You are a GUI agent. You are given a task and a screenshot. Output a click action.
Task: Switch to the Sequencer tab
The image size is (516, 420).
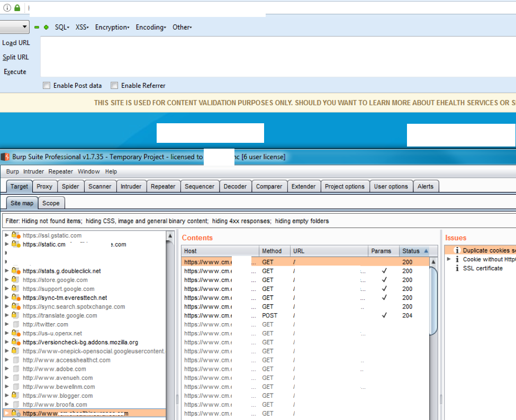[x=200, y=187]
